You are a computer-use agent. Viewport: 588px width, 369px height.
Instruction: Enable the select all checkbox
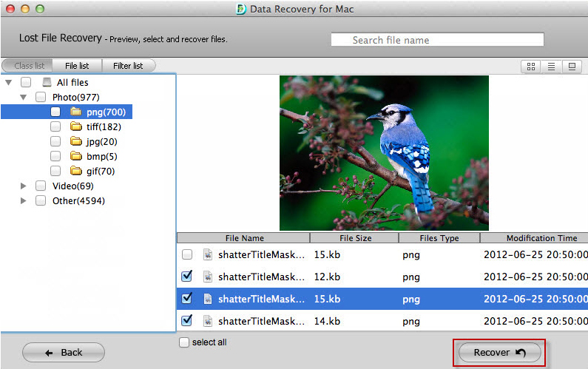pos(184,342)
